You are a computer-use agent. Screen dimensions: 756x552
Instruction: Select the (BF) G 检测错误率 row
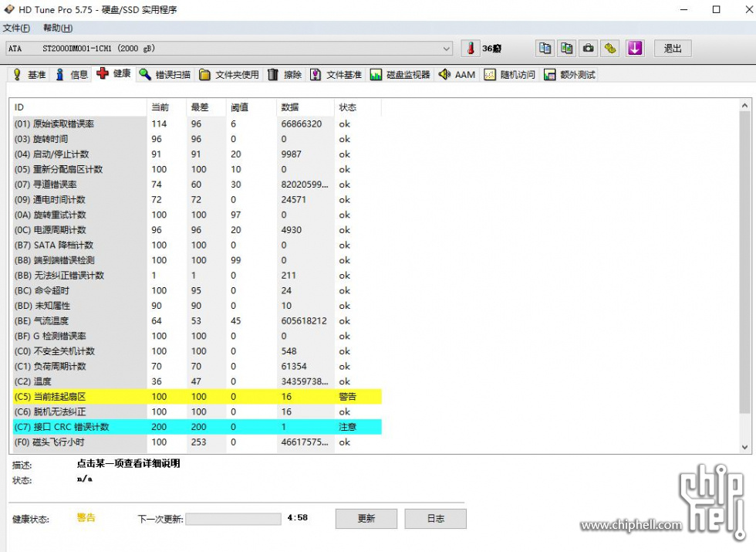(x=196, y=336)
